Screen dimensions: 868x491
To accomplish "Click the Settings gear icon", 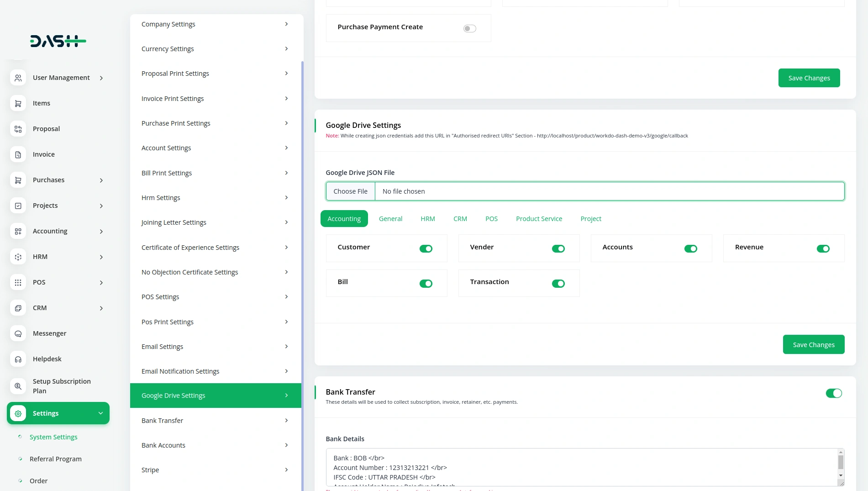I will coord(18,413).
